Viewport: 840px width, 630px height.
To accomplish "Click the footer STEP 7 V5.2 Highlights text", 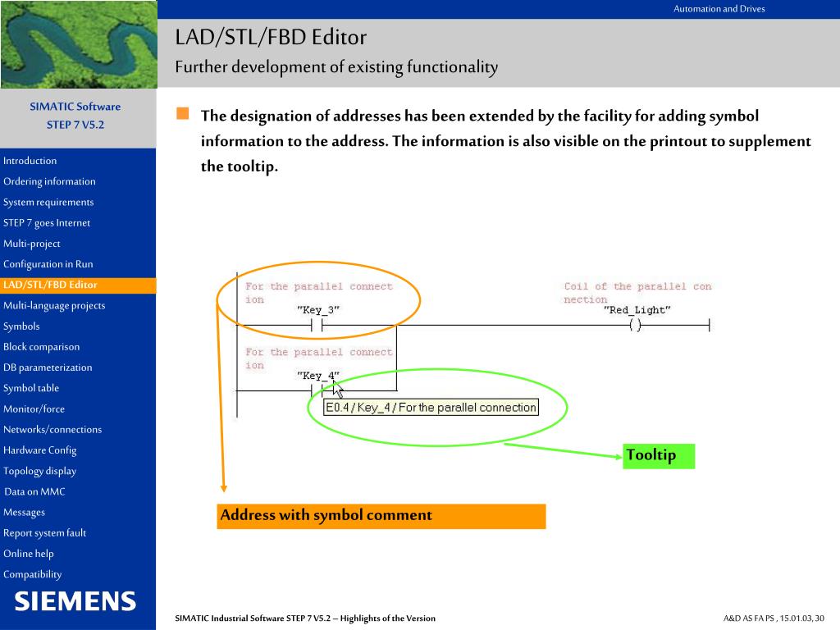I will (x=305, y=619).
